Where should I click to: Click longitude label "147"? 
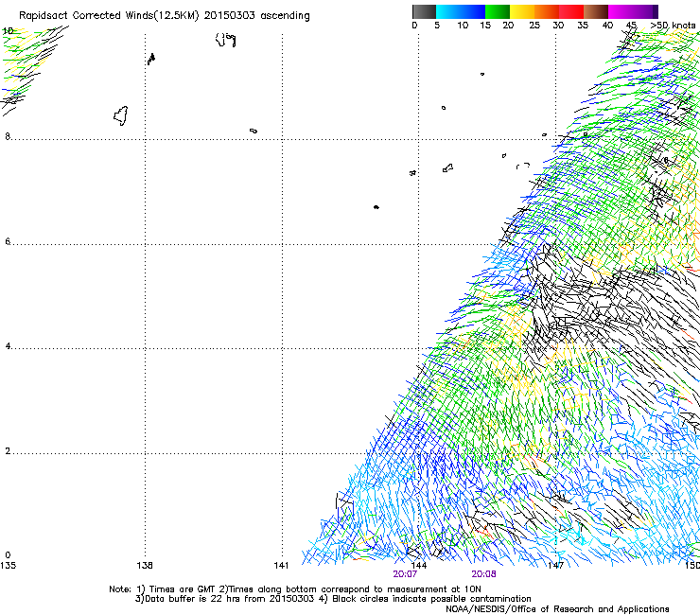555,566
